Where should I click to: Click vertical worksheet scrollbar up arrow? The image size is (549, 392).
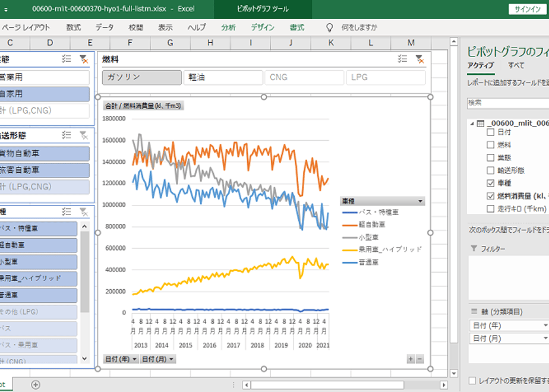454,42
